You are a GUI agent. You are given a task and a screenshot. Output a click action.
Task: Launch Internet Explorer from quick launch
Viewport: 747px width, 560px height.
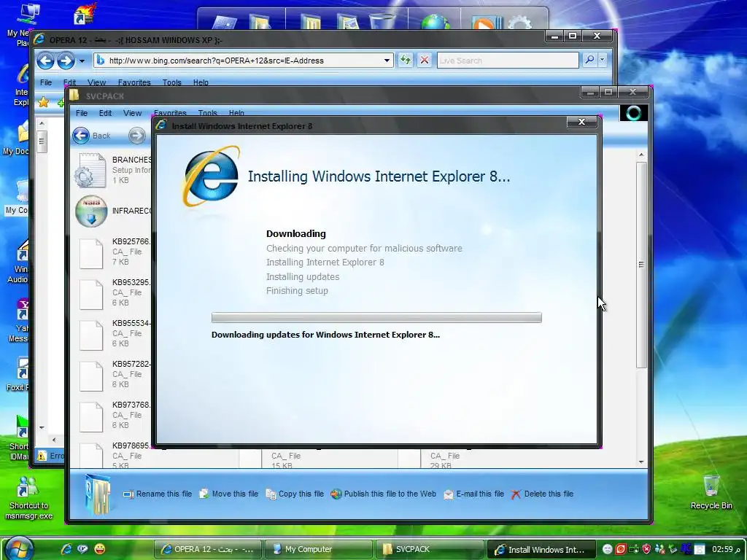pyautogui.click(x=66, y=549)
